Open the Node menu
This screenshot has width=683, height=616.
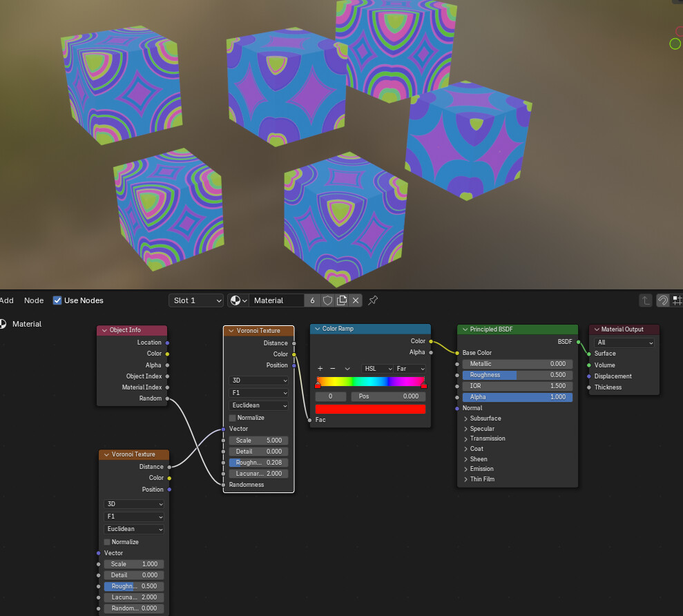pyautogui.click(x=34, y=300)
